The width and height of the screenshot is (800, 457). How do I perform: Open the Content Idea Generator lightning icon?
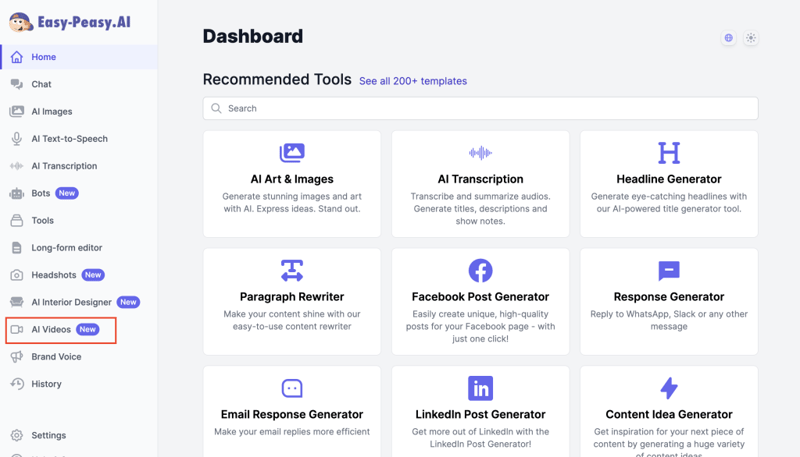tap(669, 388)
